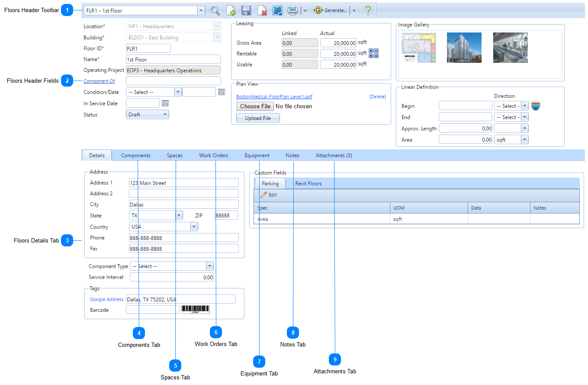
Task: Click the Gross Area Actual field
Action: pos(338,43)
